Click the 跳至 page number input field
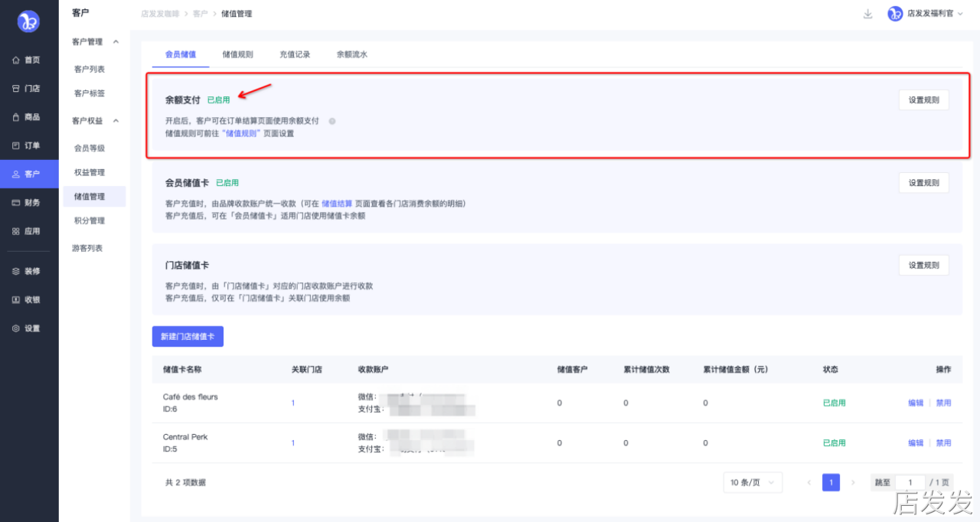The width and height of the screenshot is (980, 522). [910, 482]
